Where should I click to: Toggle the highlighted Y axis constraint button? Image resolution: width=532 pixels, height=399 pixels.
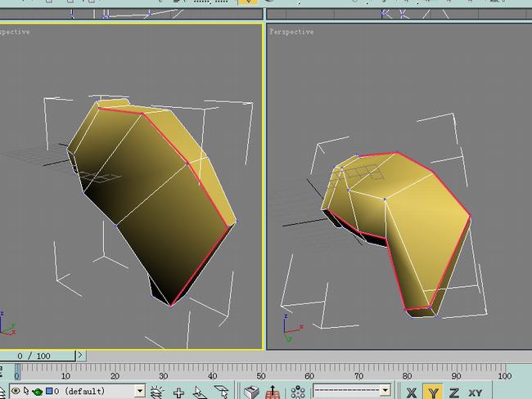(x=433, y=392)
